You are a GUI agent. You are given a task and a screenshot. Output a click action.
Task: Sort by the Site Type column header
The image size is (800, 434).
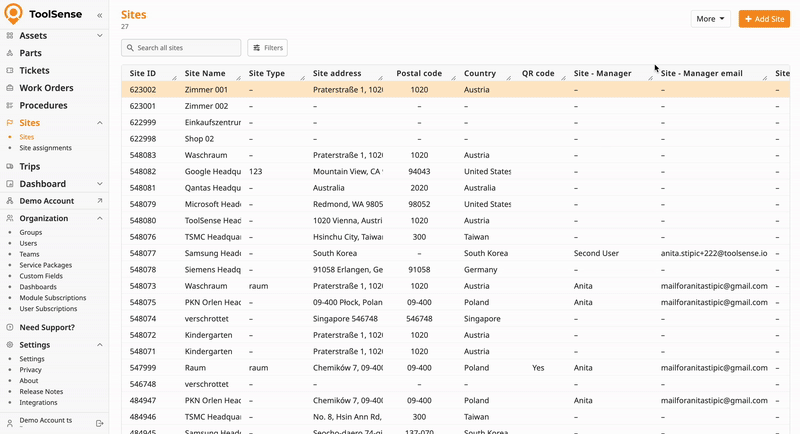click(x=267, y=73)
